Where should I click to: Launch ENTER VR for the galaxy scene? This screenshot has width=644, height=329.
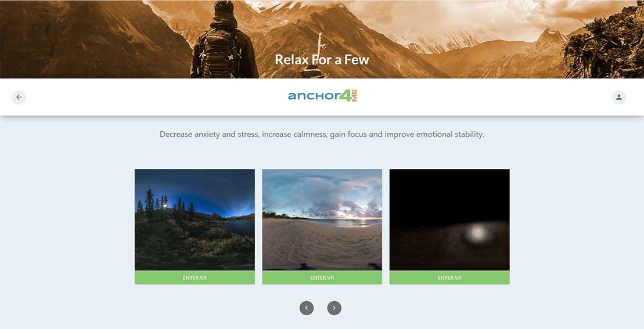449,278
